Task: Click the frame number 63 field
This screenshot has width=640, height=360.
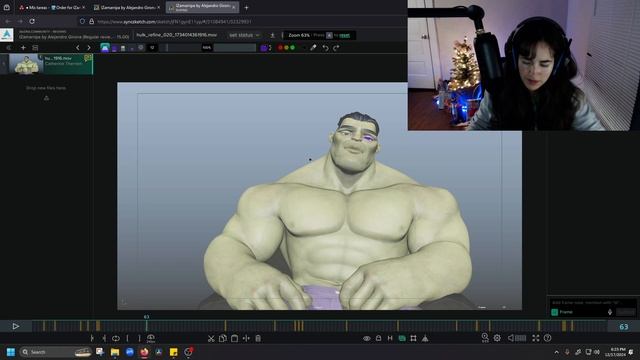Action: pyautogui.click(x=624, y=327)
